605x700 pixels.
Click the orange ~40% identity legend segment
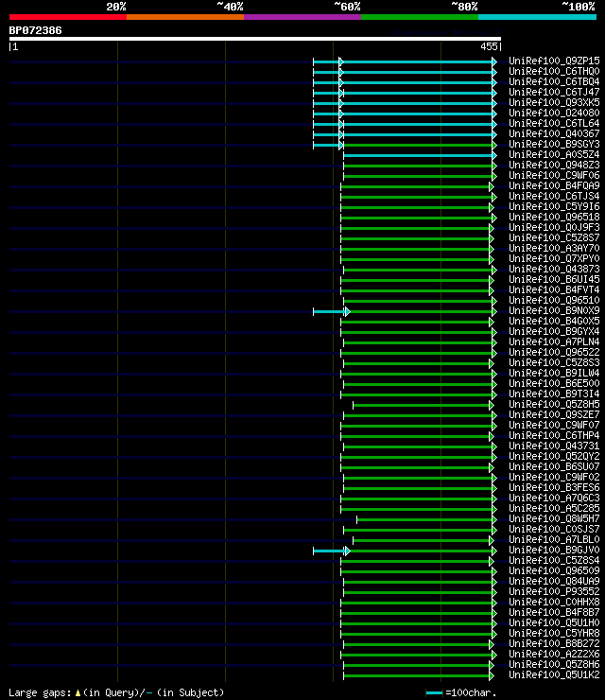185,17
